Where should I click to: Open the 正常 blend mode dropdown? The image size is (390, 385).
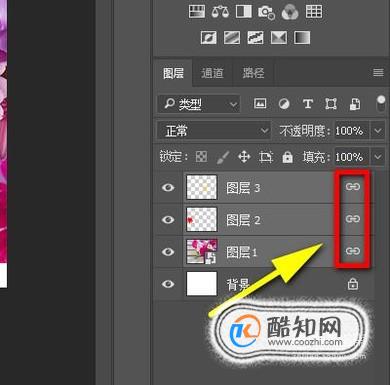(214, 130)
